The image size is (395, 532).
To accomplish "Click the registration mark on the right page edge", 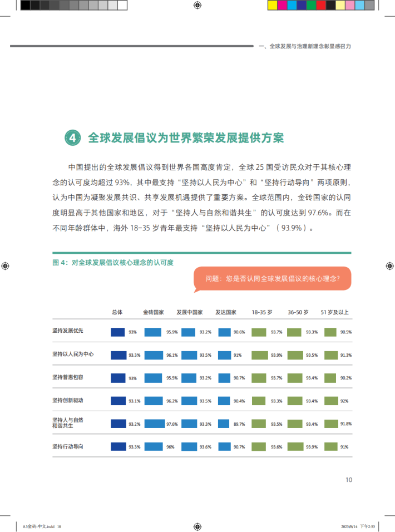I will pyautogui.click(x=390, y=266).
